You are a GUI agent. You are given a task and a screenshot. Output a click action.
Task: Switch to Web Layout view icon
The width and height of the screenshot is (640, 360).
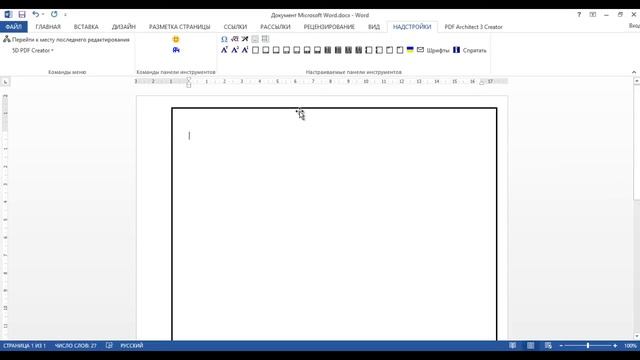pos(548,346)
